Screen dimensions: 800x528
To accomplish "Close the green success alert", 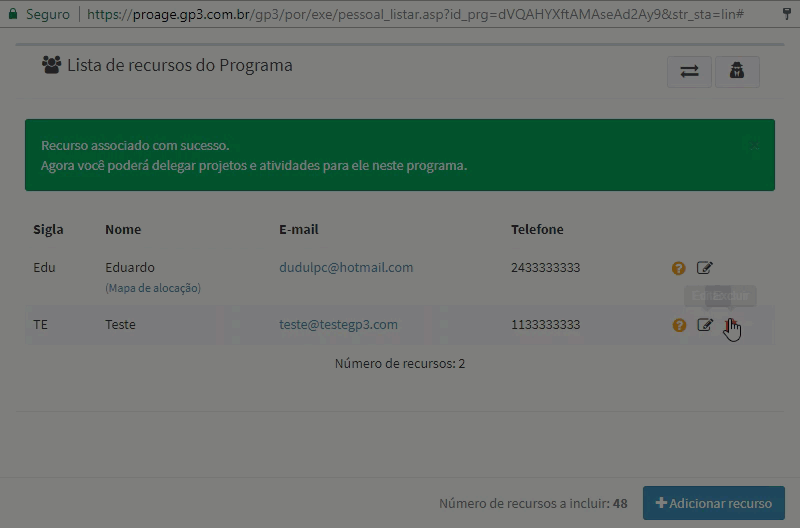I will tap(754, 145).
